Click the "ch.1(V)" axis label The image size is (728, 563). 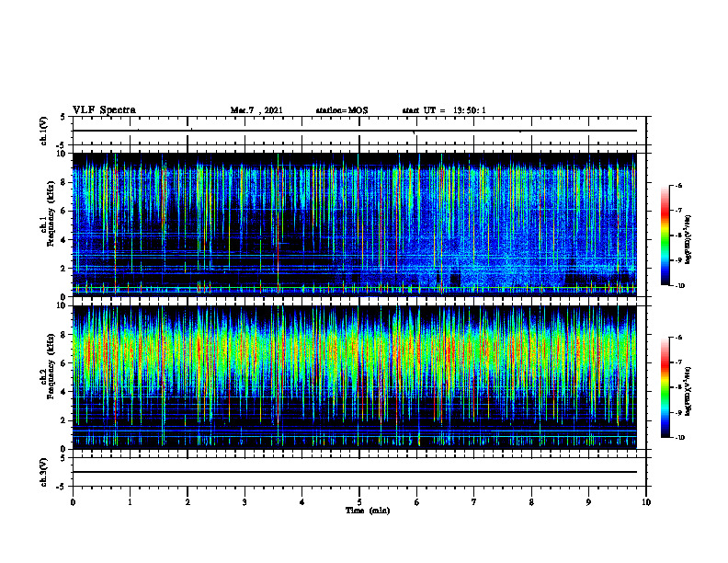point(43,131)
